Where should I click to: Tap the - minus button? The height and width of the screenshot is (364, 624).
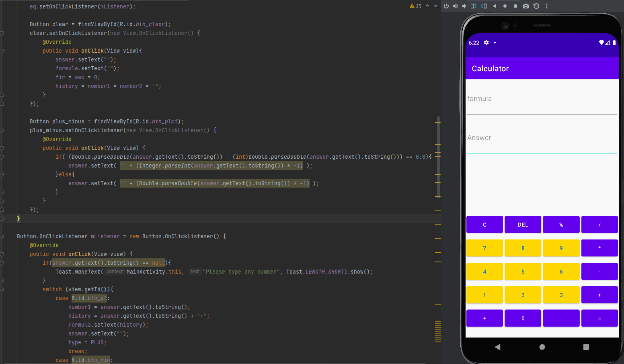click(x=599, y=272)
